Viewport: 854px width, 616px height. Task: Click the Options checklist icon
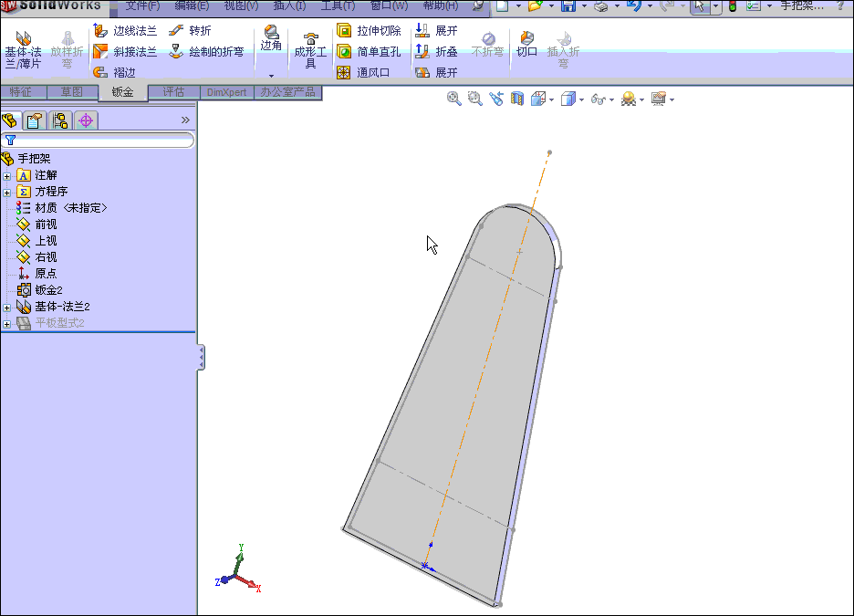click(754, 6)
